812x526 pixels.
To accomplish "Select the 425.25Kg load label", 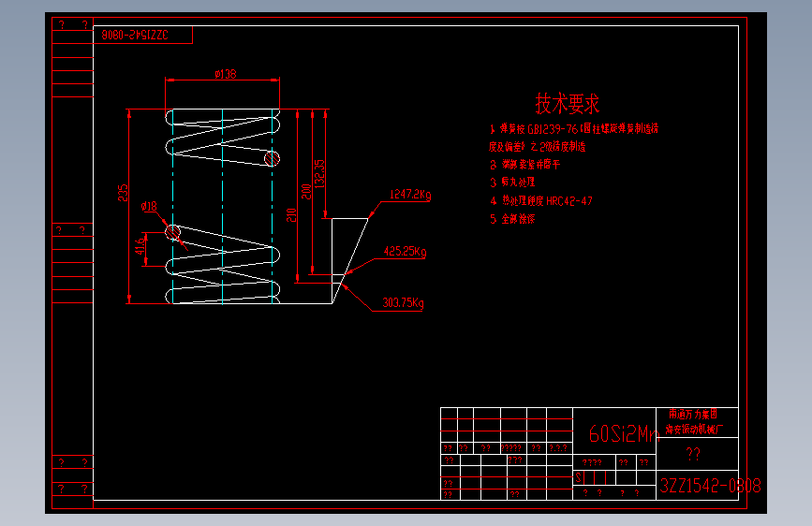I will click(x=405, y=252).
